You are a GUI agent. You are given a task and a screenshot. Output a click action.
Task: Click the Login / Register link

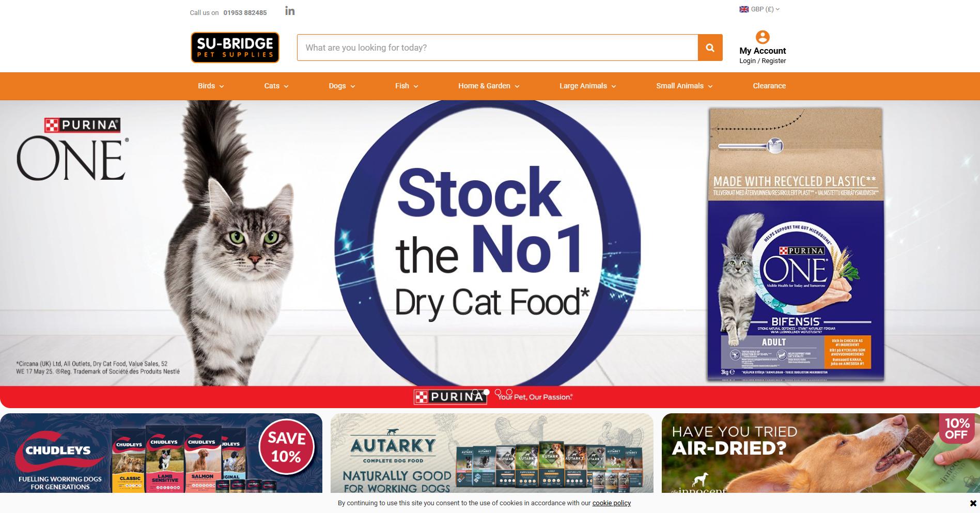point(763,61)
